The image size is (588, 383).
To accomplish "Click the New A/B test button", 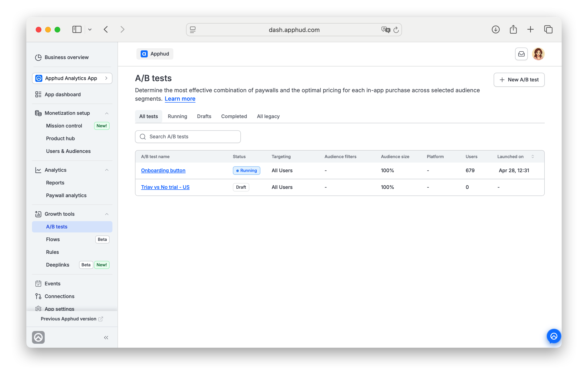I will pos(519,80).
